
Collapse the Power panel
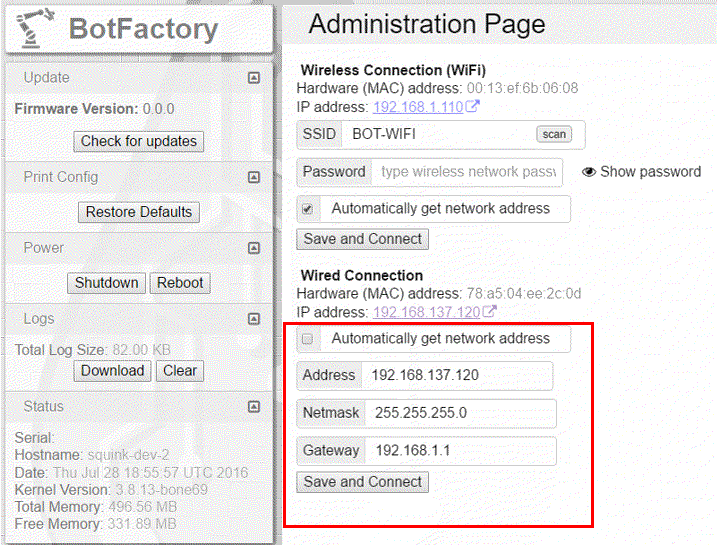pyautogui.click(x=254, y=248)
